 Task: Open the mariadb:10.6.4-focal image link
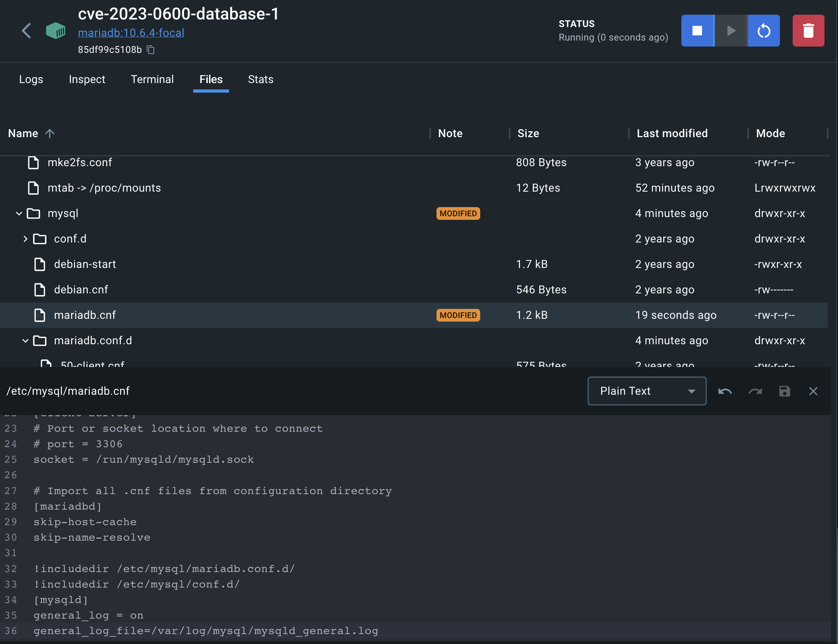131,33
